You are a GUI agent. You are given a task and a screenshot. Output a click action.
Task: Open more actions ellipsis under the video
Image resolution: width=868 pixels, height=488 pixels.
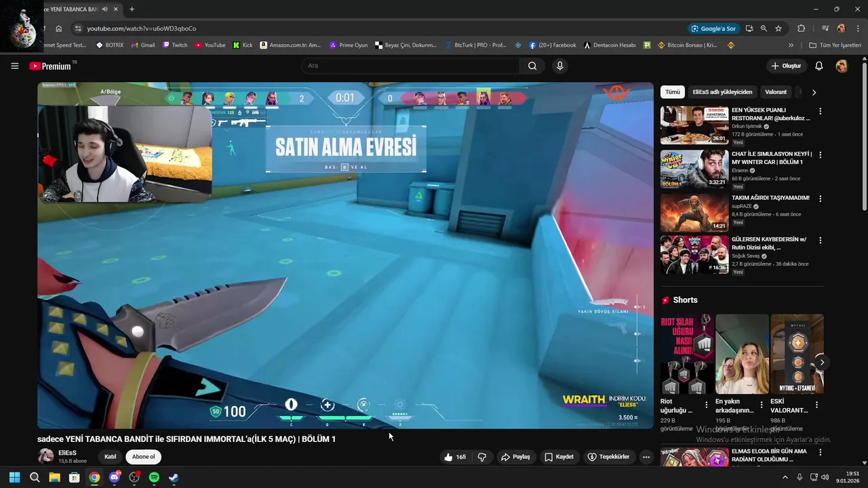tap(646, 457)
